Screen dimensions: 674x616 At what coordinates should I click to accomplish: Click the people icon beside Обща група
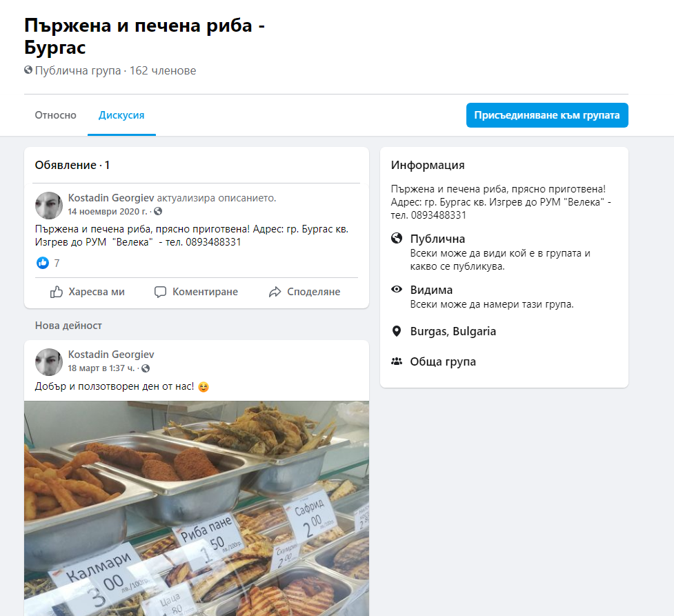[x=396, y=361]
